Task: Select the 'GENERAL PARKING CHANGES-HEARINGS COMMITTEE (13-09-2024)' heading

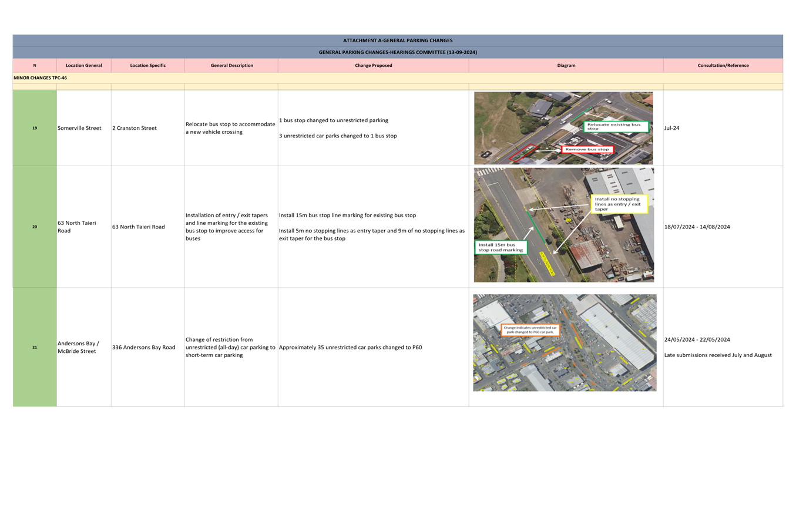Action: [398, 52]
